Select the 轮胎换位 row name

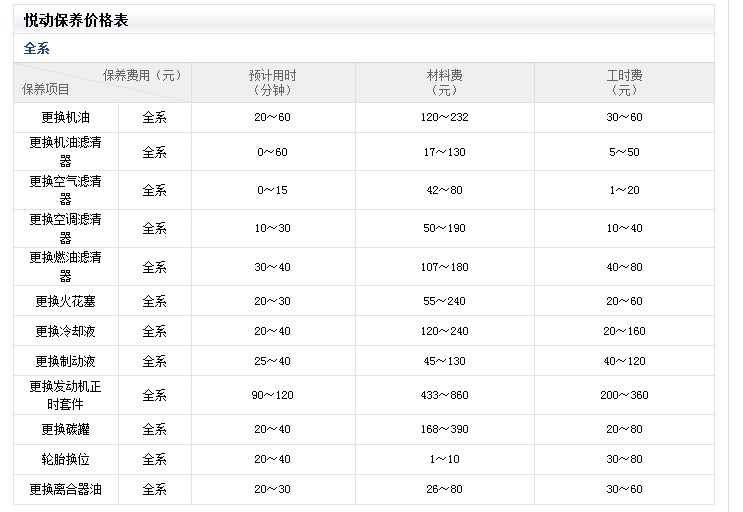(x=65, y=459)
